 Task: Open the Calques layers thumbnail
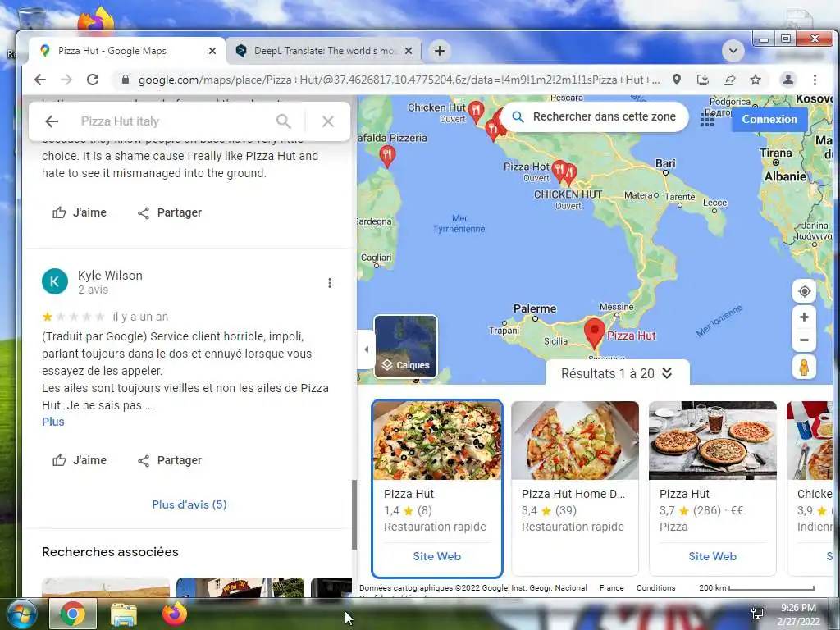tap(405, 347)
